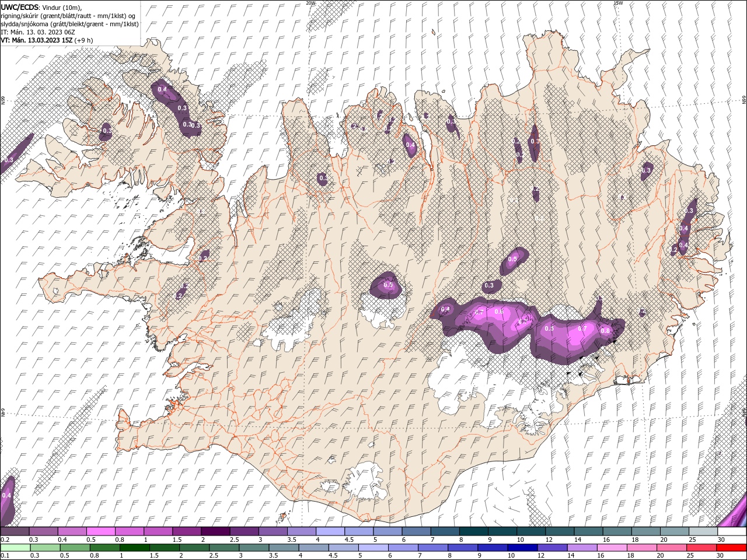Click the 15W longitude label
This screenshot has height=560, width=747.
point(619,3)
